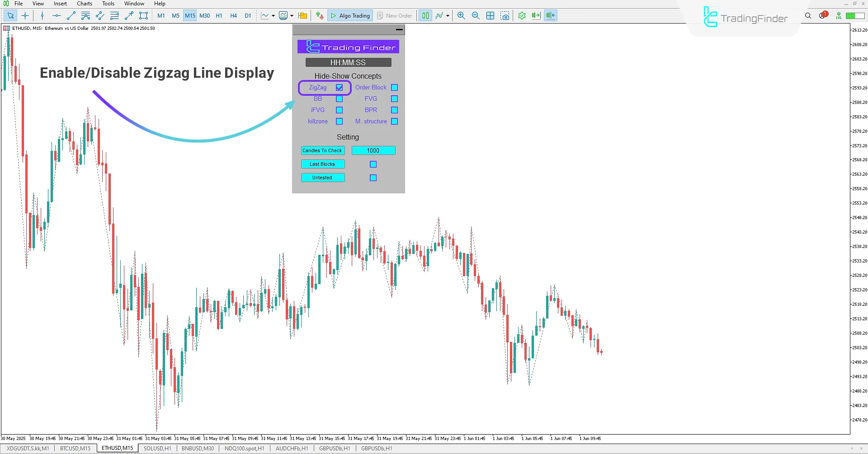Select the trendline drawing tool
868x454 pixels.
click(71, 16)
